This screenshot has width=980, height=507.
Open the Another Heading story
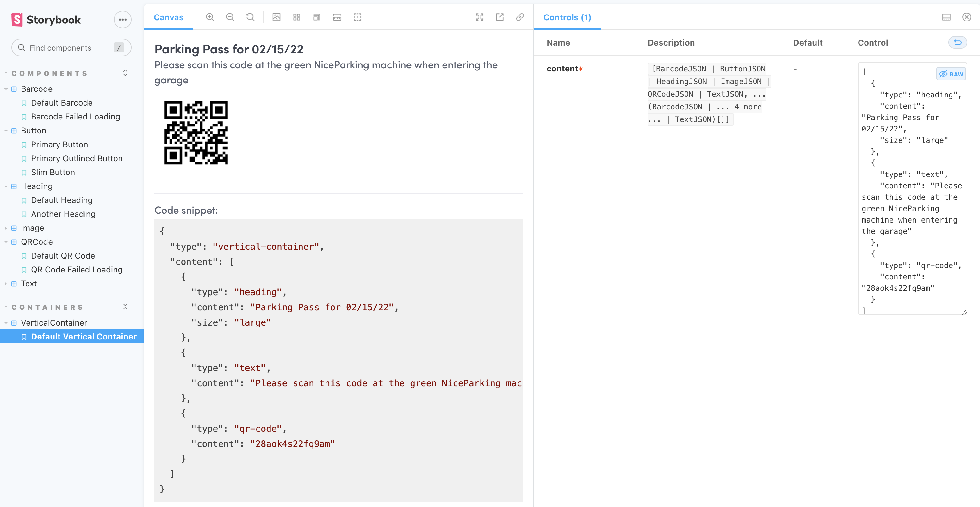tap(63, 214)
